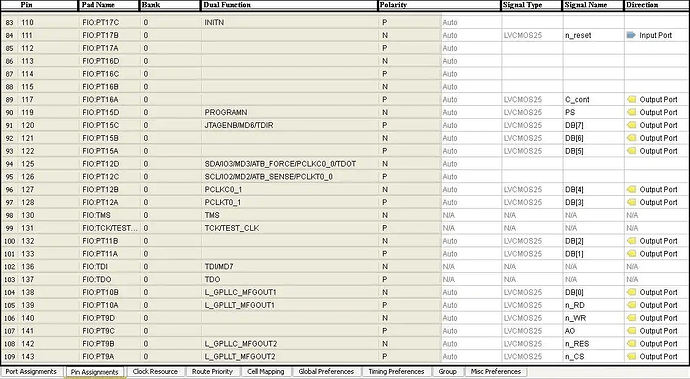Click the LVCMOS25 signal type for n_RD
The image size is (690, 379).
(523, 305)
